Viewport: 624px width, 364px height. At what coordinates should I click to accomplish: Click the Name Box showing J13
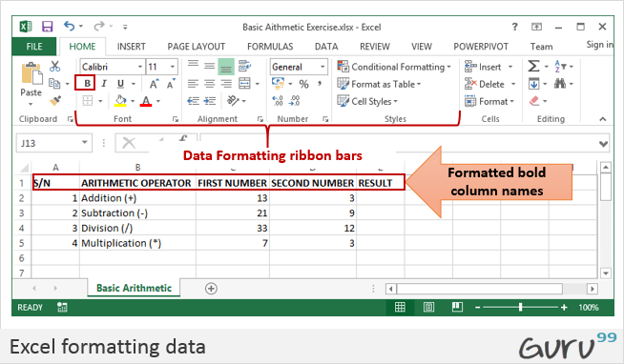(53, 143)
